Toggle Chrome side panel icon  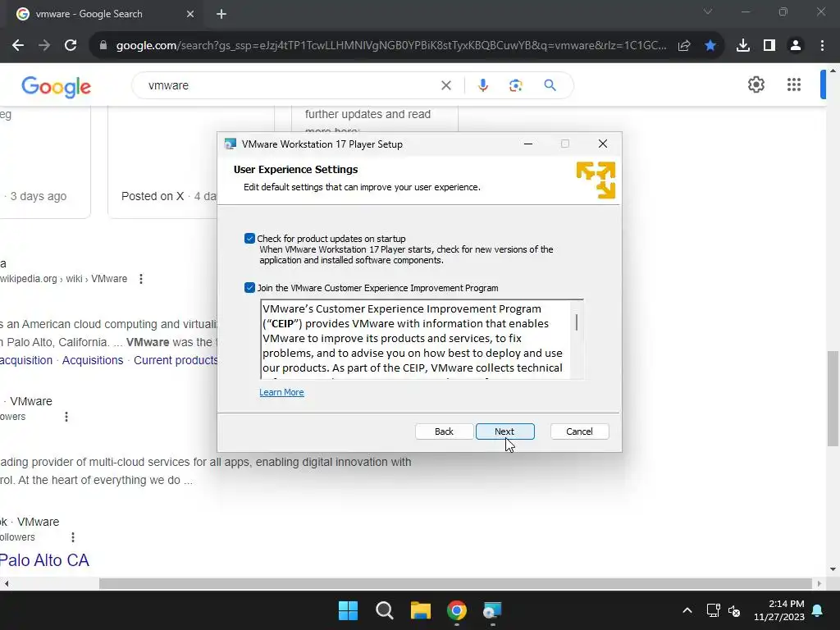pyautogui.click(x=769, y=46)
